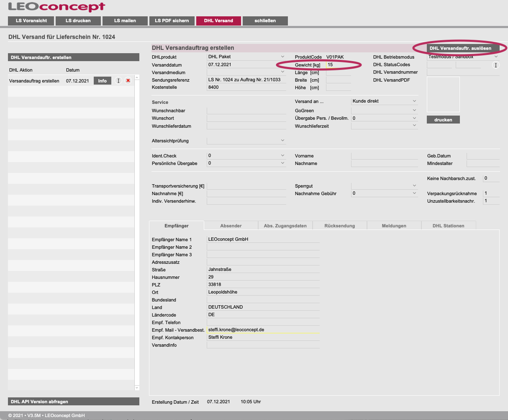Click the Gewicht [kg] field
The image size is (508, 420).
[x=339, y=65]
